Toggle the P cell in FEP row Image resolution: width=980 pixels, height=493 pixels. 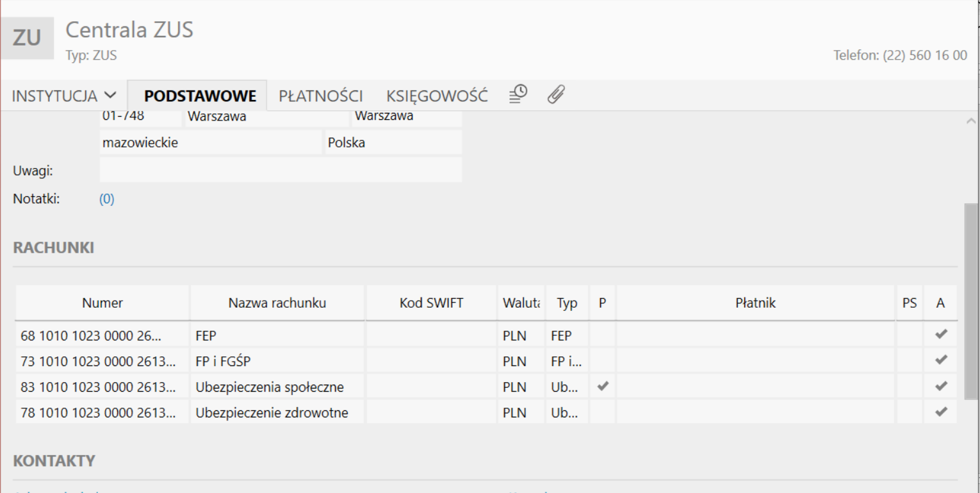click(x=603, y=335)
